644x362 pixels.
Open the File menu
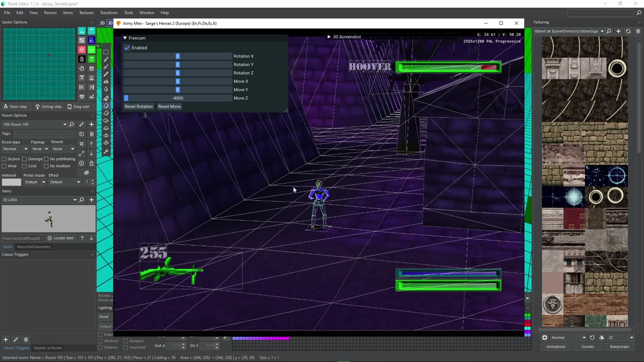pyautogui.click(x=7, y=13)
